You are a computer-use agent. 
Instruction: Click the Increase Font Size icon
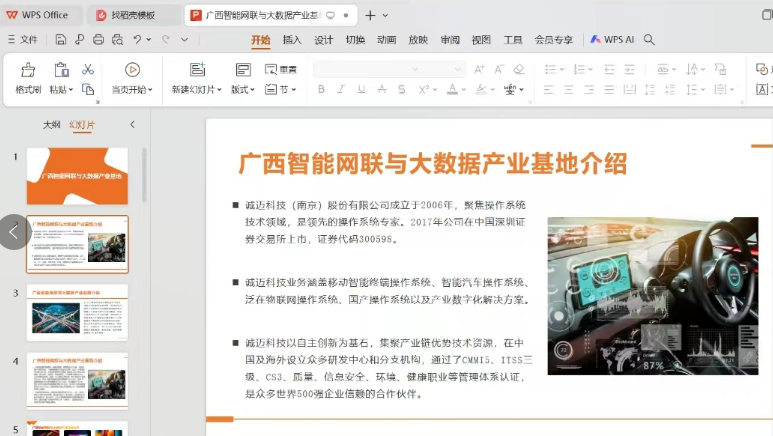tap(479, 70)
